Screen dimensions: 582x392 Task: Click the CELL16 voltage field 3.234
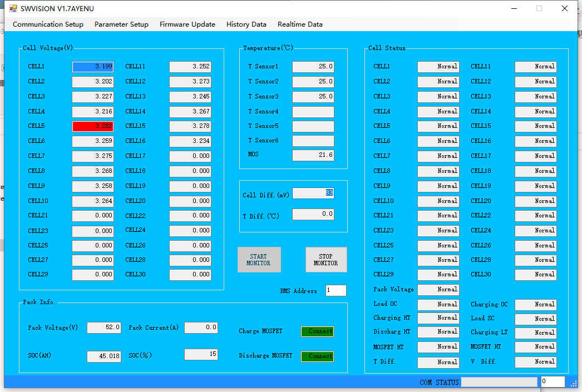190,141
